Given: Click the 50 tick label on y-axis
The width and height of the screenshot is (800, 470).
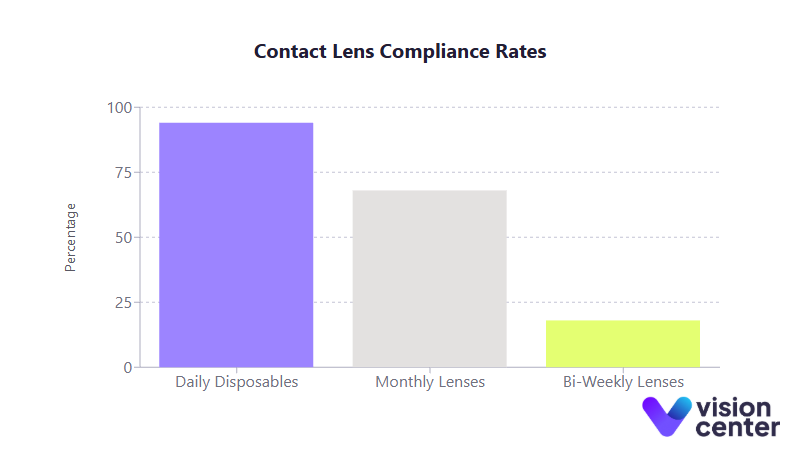Looking at the screenshot, I should point(123,238).
